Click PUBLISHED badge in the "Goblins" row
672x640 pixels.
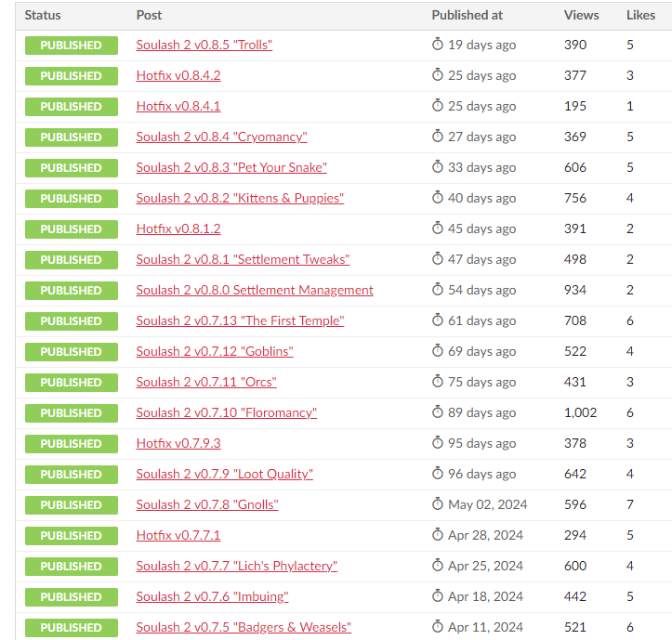click(72, 352)
